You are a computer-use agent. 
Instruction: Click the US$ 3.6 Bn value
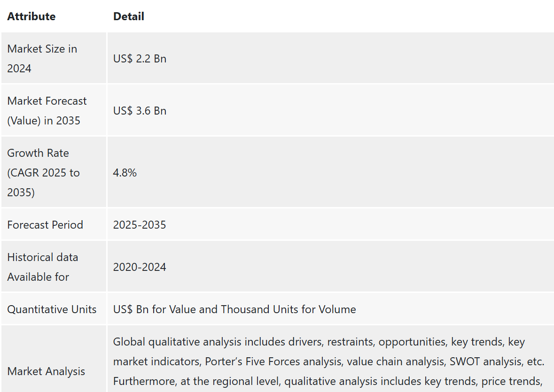(140, 111)
